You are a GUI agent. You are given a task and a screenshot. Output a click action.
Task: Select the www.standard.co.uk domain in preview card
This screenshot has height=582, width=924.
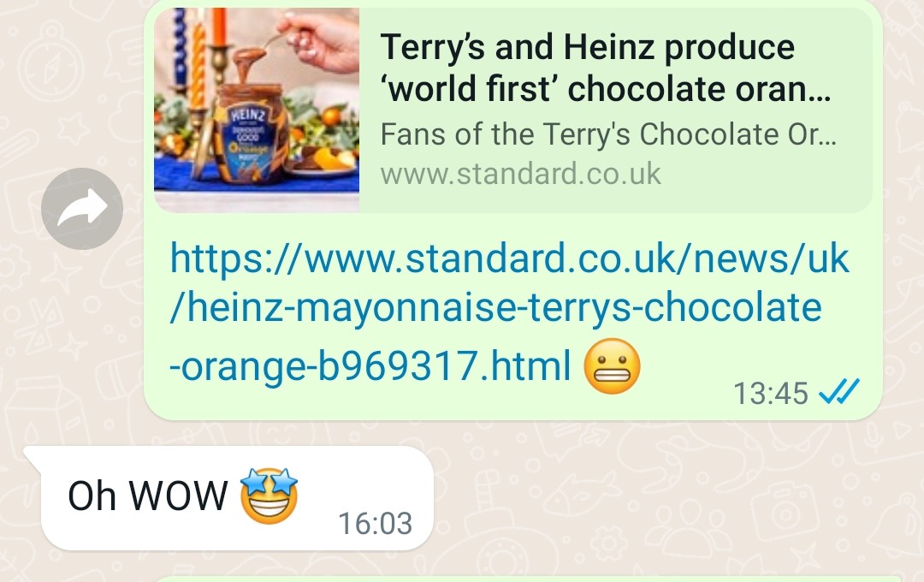(x=521, y=174)
